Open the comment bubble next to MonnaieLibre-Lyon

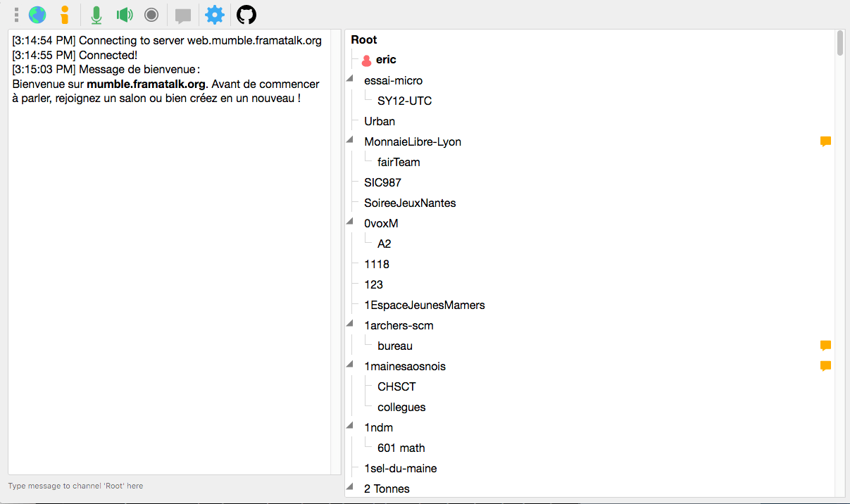(825, 141)
